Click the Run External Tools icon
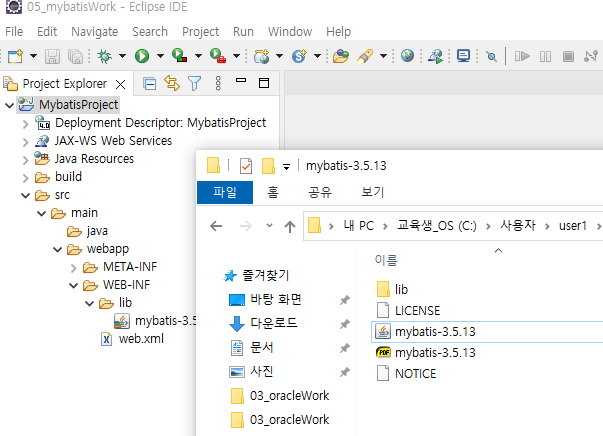The image size is (603, 436). (x=218, y=56)
